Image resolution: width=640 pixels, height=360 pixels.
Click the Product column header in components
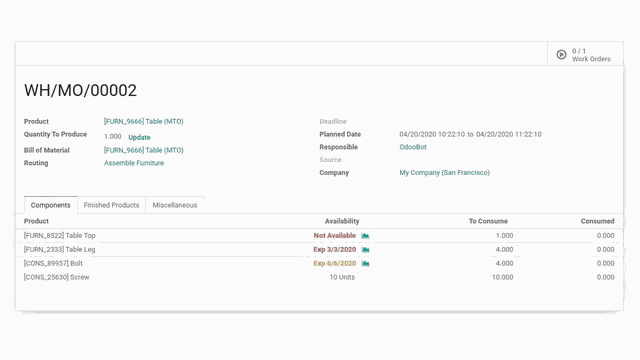tap(36, 221)
